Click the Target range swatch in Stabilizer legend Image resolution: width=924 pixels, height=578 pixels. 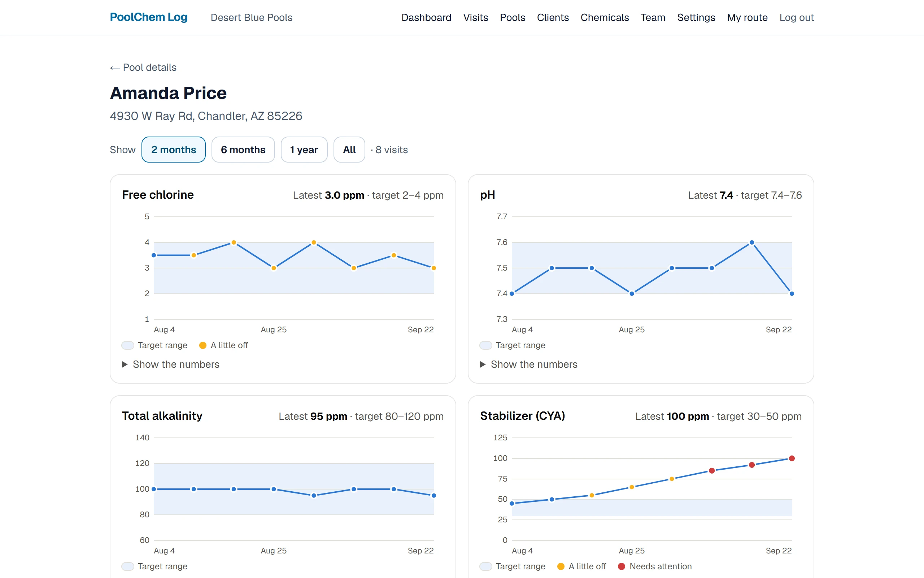486,566
